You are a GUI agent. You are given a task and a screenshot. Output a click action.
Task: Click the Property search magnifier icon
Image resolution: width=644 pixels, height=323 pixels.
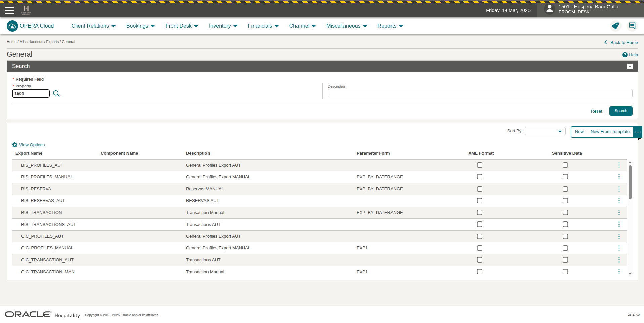56,94
